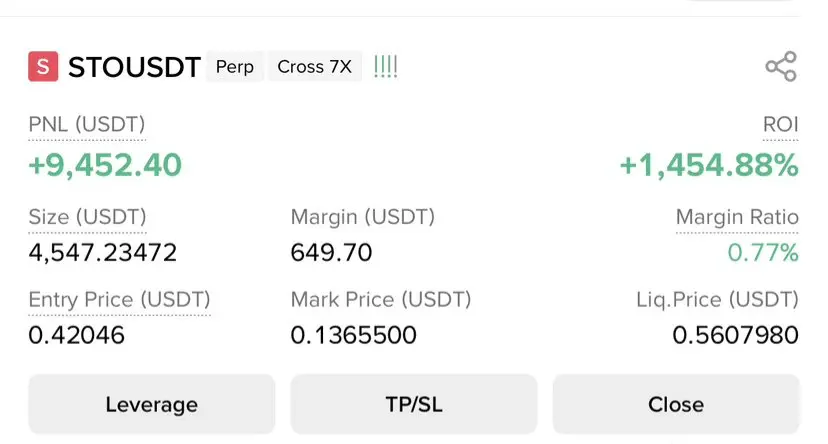828x444 pixels.
Task: Click the red STO coin icon
Action: (x=43, y=67)
